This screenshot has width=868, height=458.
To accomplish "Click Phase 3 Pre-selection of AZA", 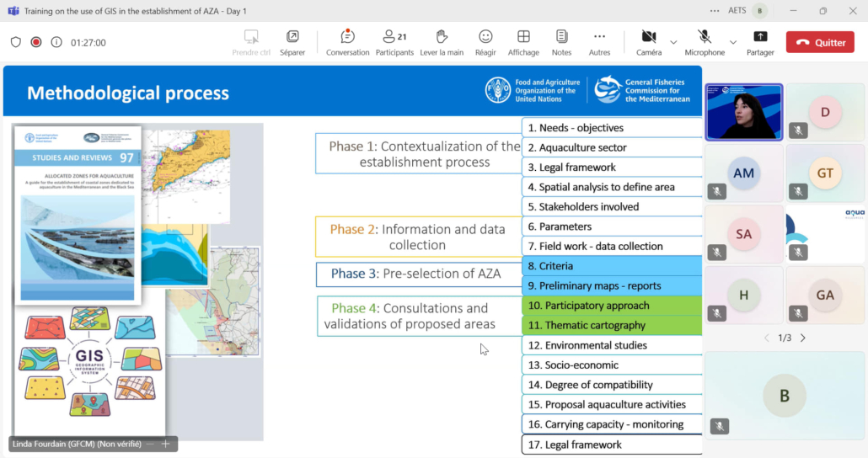I will coord(419,274).
